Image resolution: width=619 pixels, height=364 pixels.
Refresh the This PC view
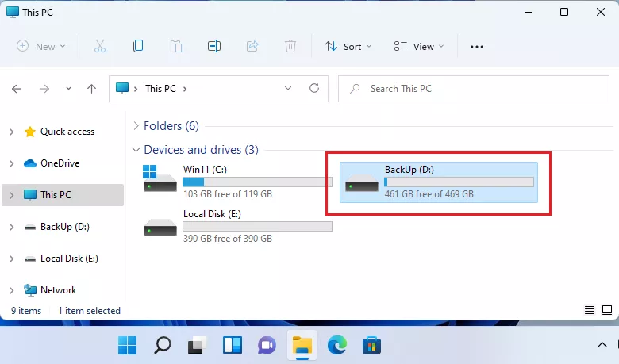[x=314, y=88]
